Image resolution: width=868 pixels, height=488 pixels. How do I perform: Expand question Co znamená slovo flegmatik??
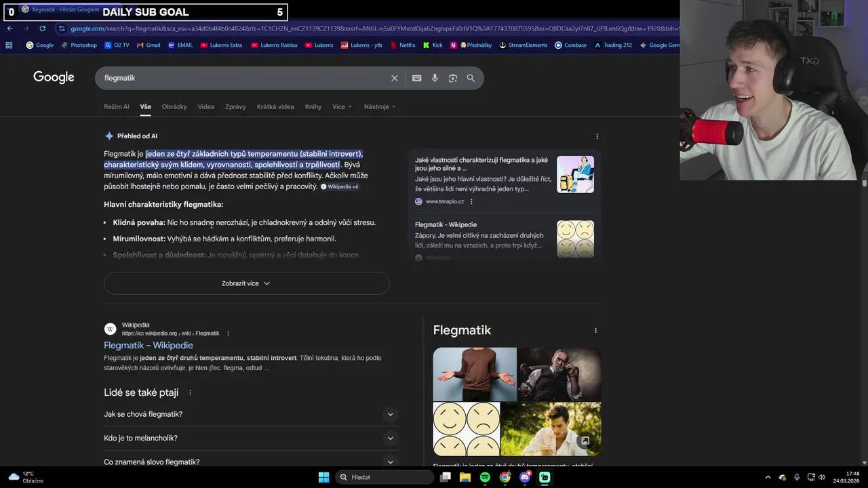[x=251, y=462]
